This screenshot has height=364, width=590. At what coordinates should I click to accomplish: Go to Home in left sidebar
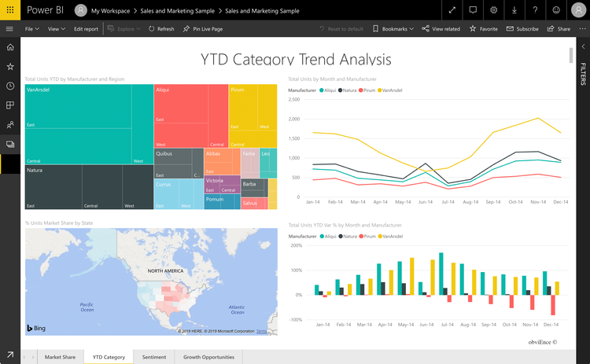point(10,47)
